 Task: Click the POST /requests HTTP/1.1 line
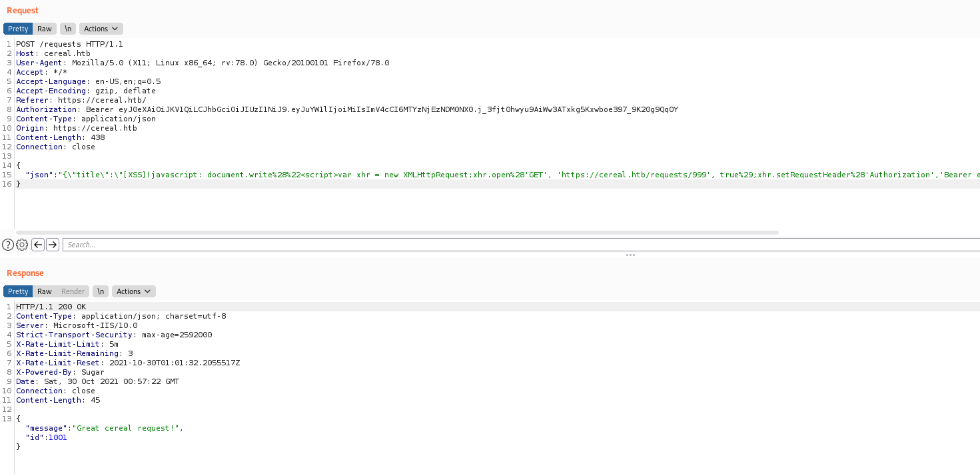[69, 44]
